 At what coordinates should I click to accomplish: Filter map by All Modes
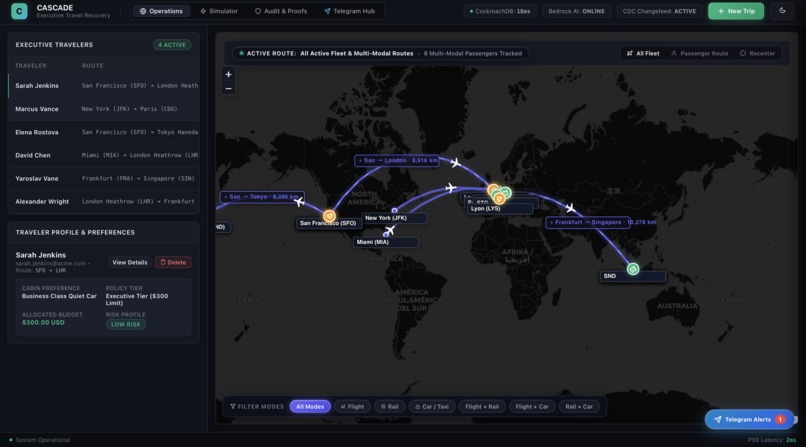310,406
